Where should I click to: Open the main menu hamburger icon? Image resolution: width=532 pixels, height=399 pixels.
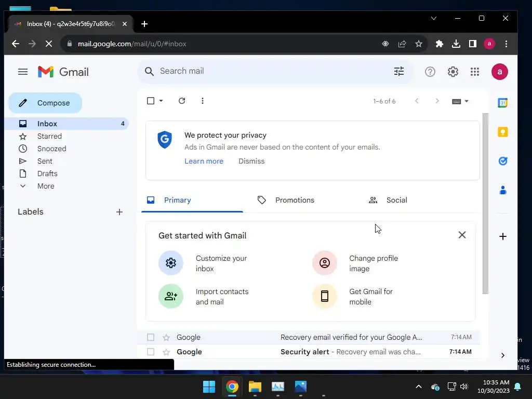click(23, 72)
